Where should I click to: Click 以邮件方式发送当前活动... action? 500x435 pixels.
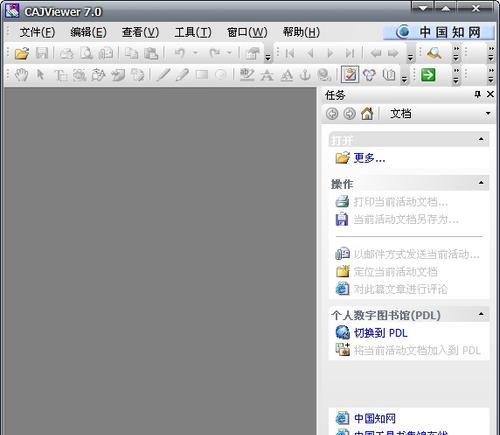417,254
